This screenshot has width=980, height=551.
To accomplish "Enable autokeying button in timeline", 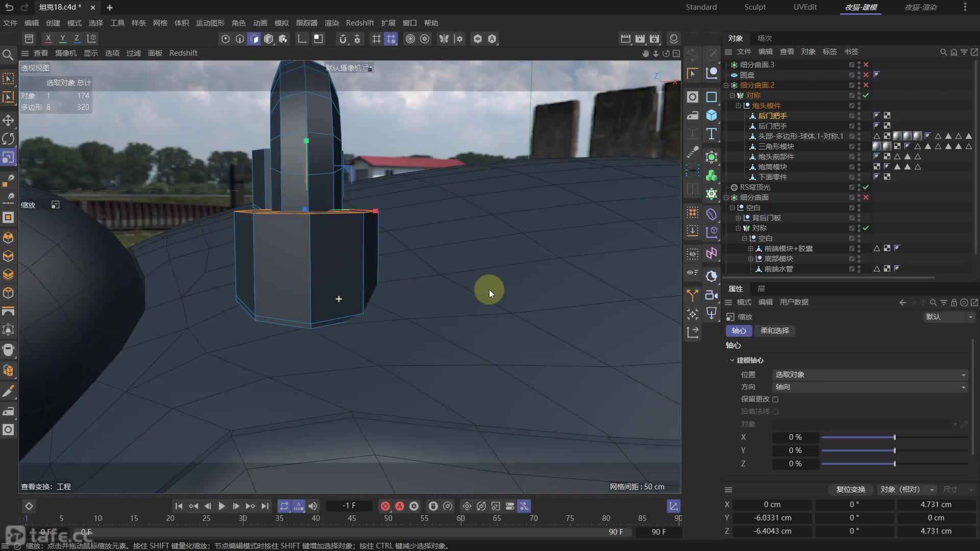I will pos(400,506).
